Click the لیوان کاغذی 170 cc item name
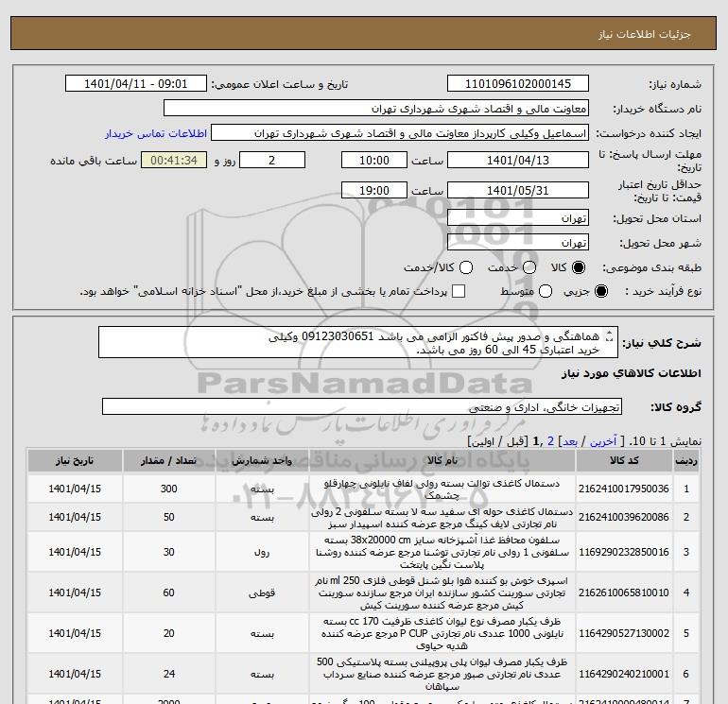This screenshot has height=704, width=728. [x=442, y=633]
